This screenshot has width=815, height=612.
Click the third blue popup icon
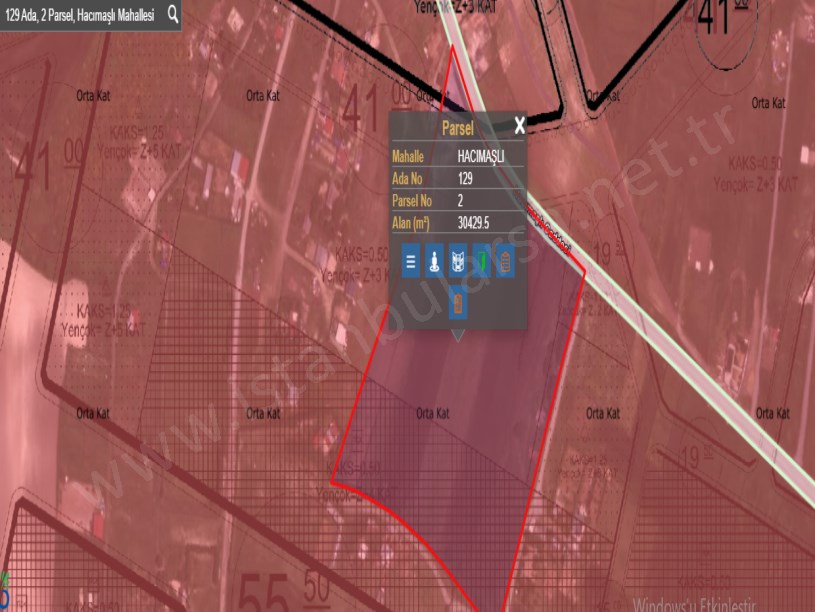click(x=458, y=262)
